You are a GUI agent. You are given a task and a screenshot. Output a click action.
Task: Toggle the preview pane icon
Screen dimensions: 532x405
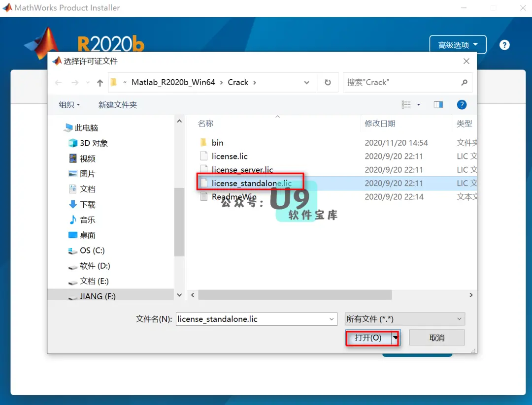(438, 104)
